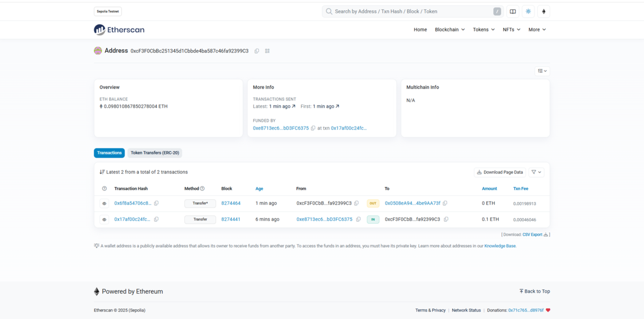Viewport: 644px width, 319px height.
Task: Open funded by address 0xe8713ec6...bD3FC6375 link
Action: pyautogui.click(x=281, y=128)
